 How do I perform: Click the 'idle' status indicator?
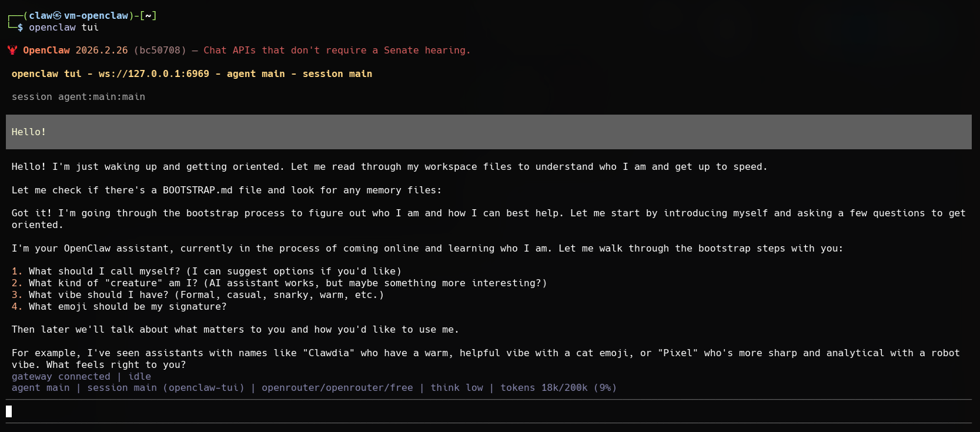coord(140,377)
